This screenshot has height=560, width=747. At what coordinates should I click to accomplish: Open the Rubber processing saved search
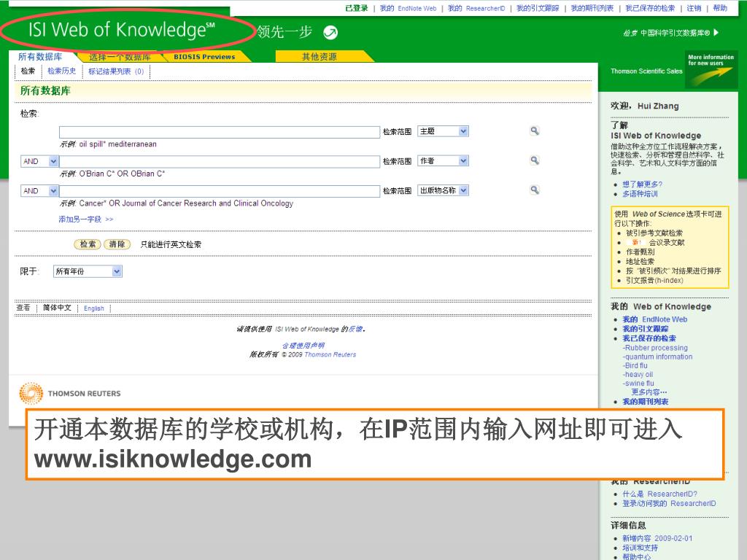click(x=655, y=348)
